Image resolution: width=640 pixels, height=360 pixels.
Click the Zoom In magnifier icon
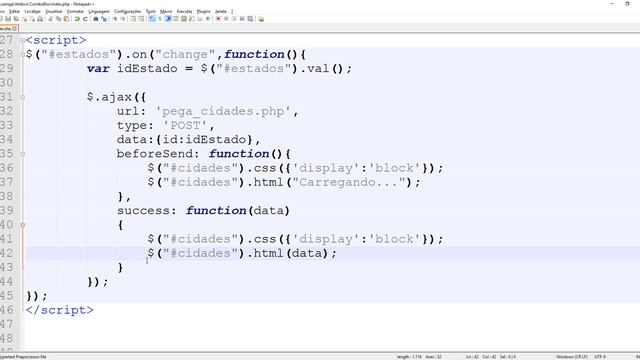[114, 19]
